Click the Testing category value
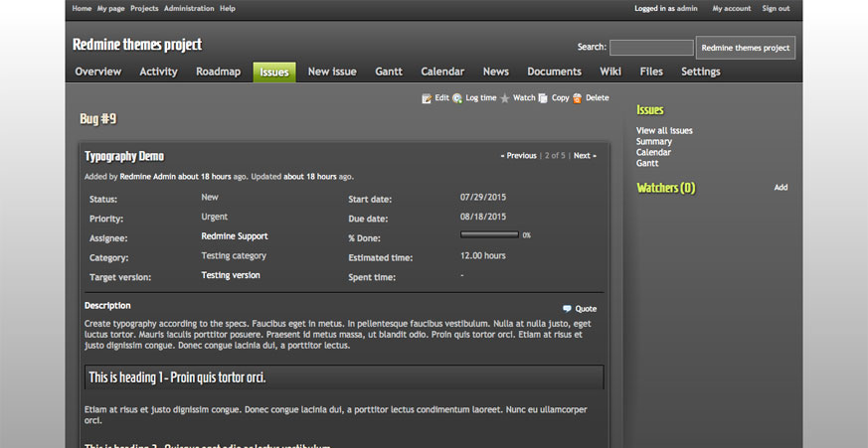The height and width of the screenshot is (448, 868). 234,255
